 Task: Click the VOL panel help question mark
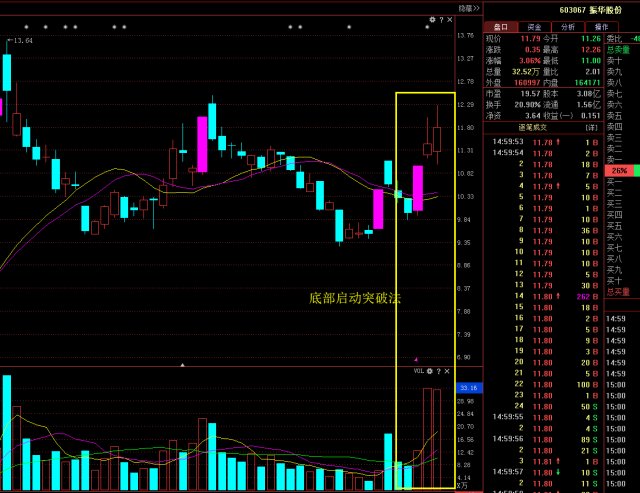(438, 371)
